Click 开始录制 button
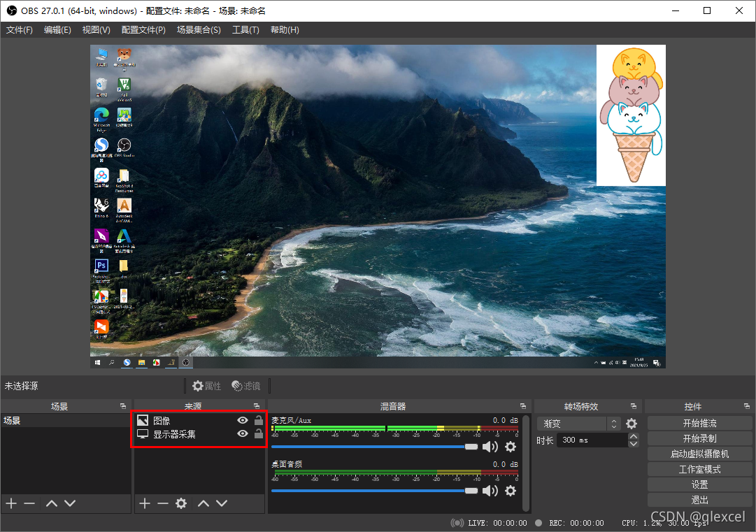The height and width of the screenshot is (532, 756). tap(699, 438)
